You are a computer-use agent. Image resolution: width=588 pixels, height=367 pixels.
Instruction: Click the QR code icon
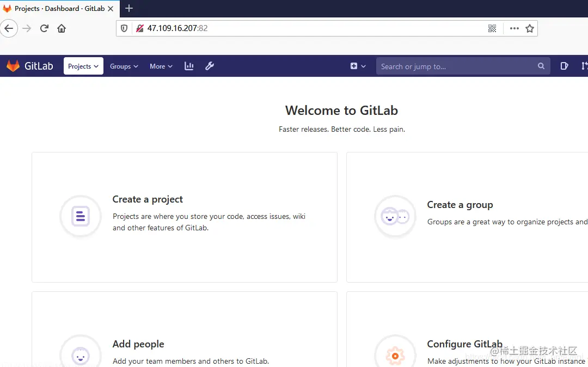coord(492,28)
